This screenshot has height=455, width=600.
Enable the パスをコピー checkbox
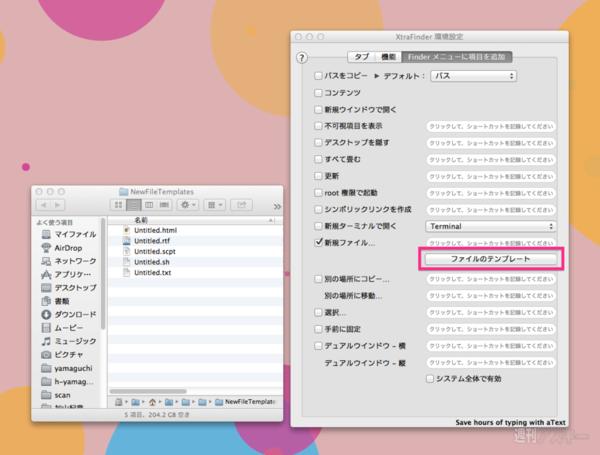(x=318, y=76)
